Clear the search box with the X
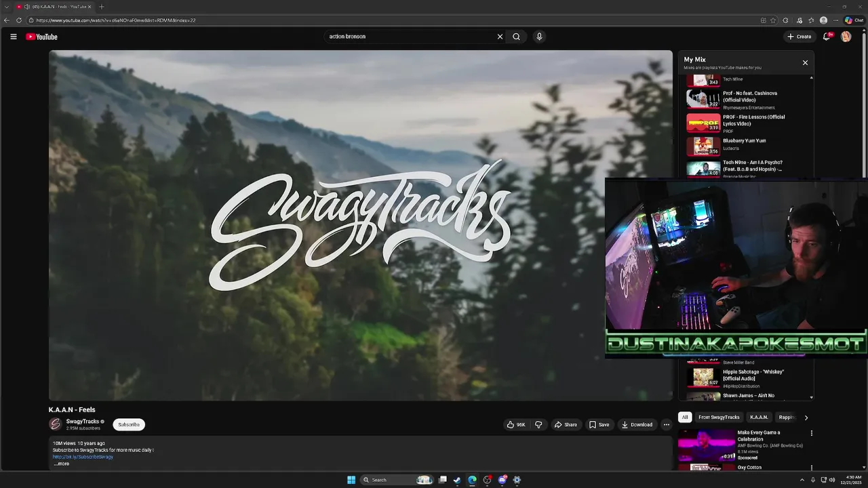Screen dimensions: 868x488 500,37
